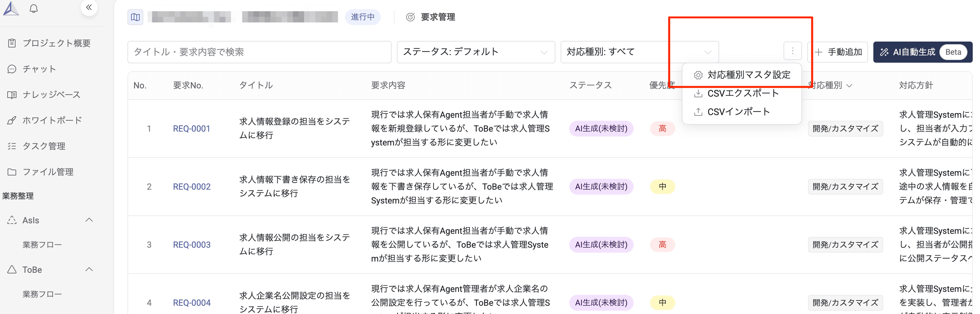This screenshot has width=980, height=314.
Task: Click the ステータス column header
Action: (x=590, y=85)
